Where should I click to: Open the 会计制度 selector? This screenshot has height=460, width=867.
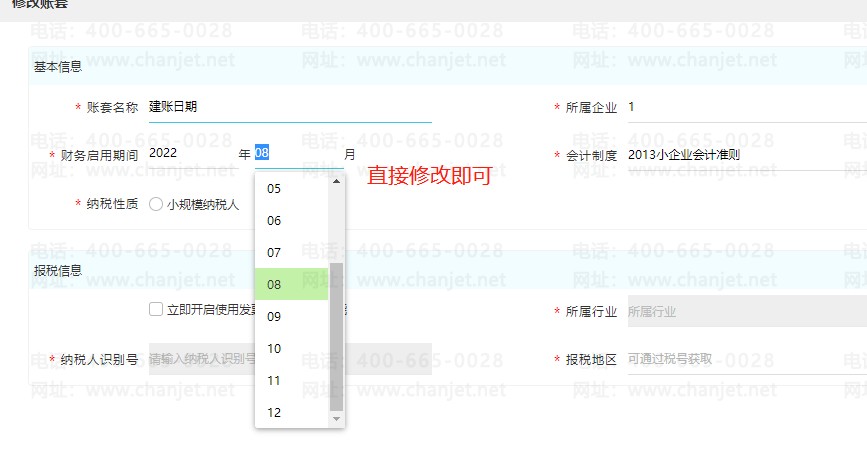tap(747, 155)
